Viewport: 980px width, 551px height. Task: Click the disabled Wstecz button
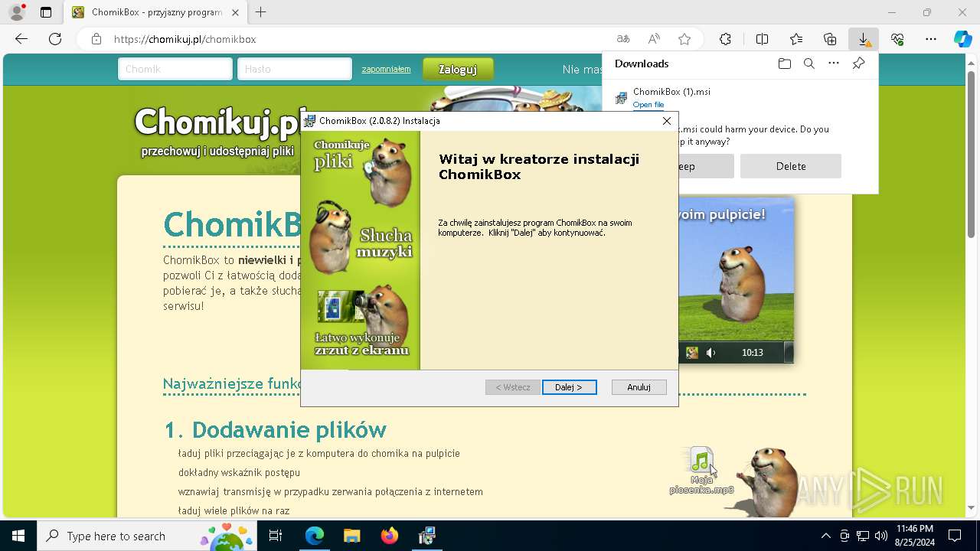click(x=513, y=387)
